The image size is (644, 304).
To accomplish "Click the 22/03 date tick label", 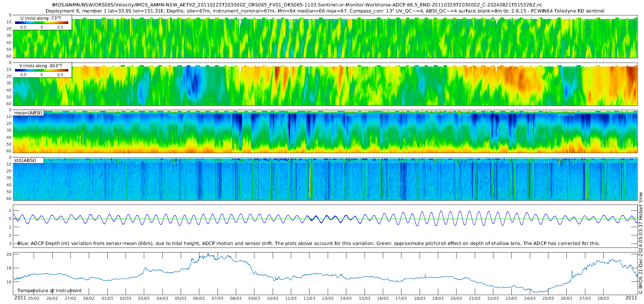I will [493, 298].
